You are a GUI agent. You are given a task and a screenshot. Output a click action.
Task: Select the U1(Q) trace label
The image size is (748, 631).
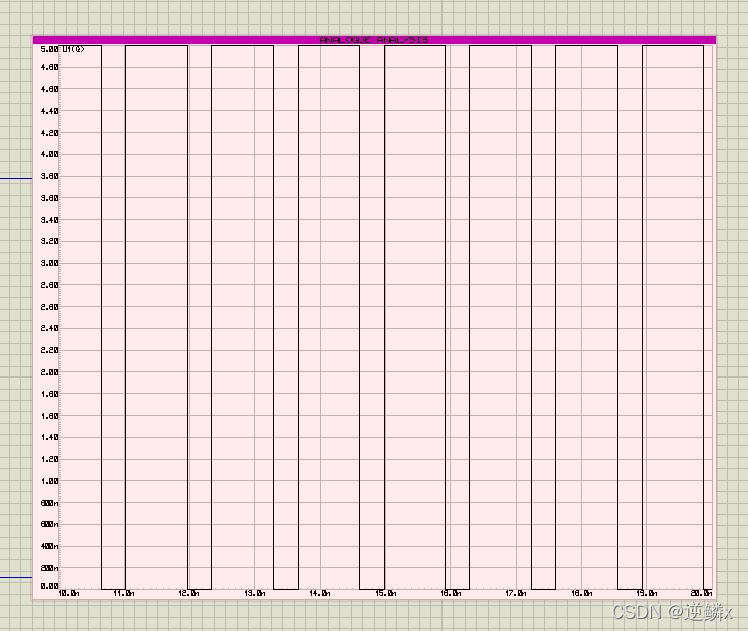click(x=73, y=49)
